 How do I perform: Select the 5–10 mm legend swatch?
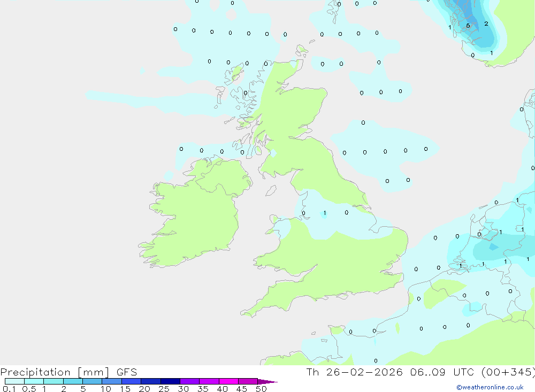92,381
